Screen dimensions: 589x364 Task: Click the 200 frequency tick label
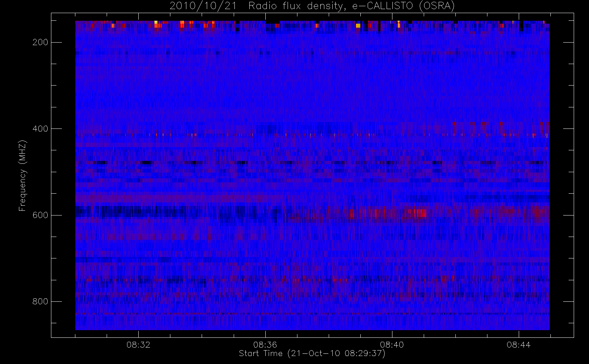(x=40, y=43)
